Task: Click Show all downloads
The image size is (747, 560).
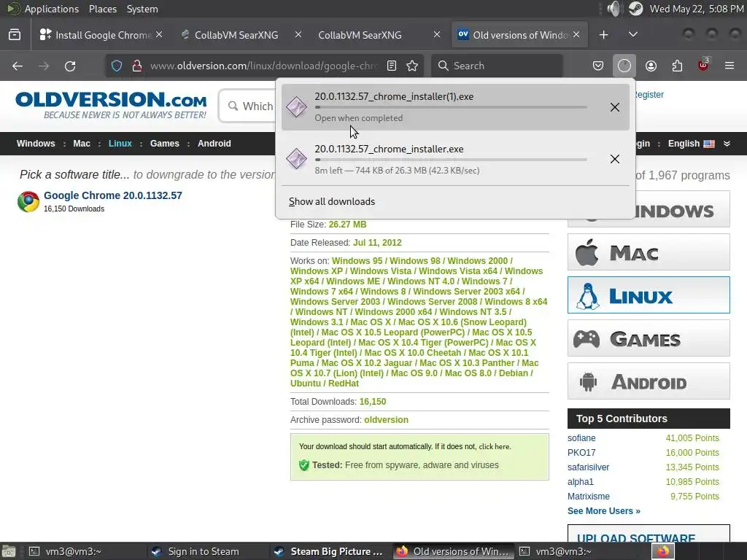Action: pos(332,201)
